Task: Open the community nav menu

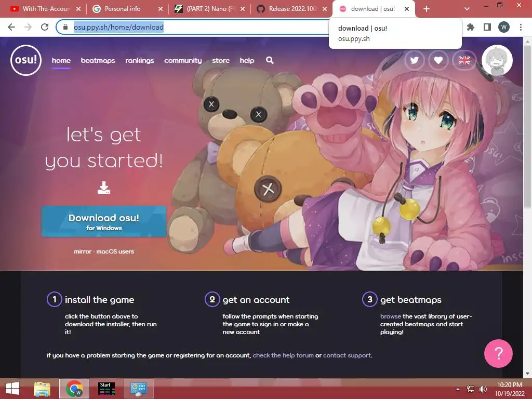Action: (183, 60)
